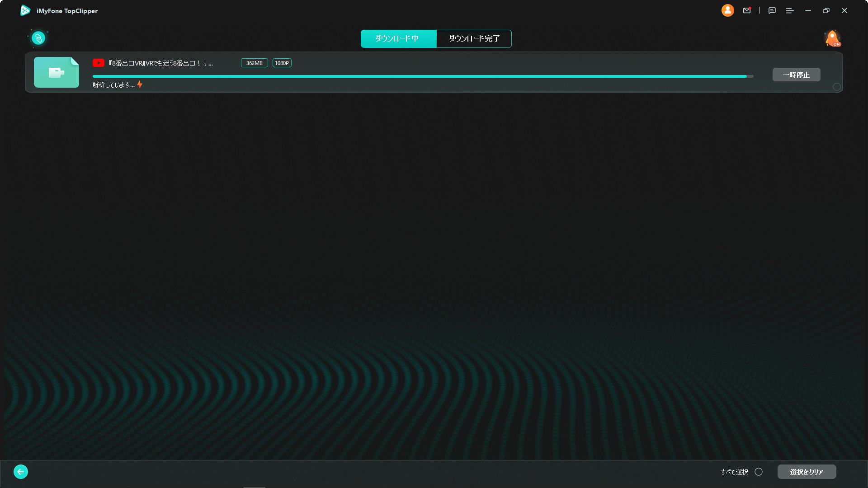Image resolution: width=868 pixels, height=488 pixels.
Task: Click the iMyFone TopClipper logo
Action: pos(25,10)
